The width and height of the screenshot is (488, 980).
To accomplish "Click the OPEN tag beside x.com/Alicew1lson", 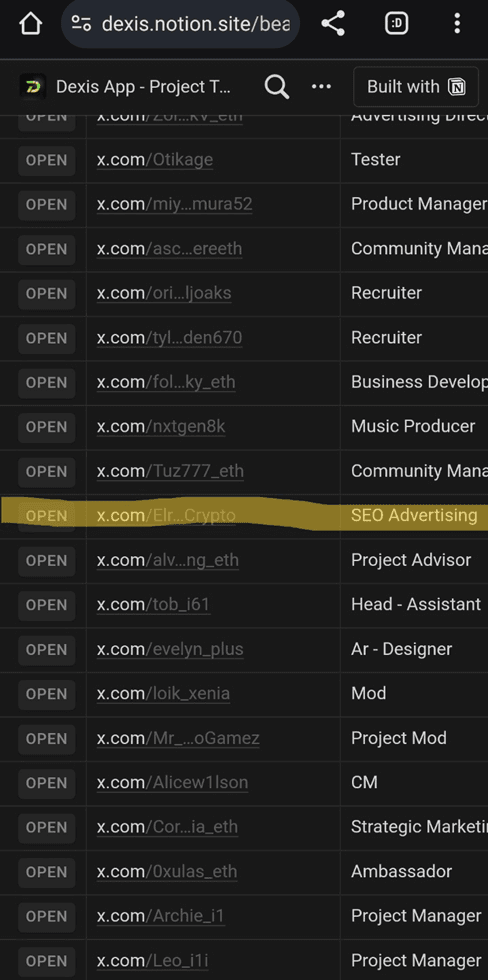I will point(47,783).
